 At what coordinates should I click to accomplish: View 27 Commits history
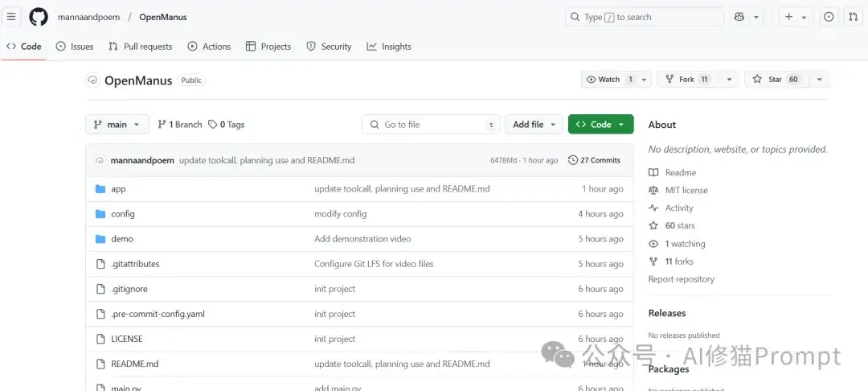click(x=595, y=160)
